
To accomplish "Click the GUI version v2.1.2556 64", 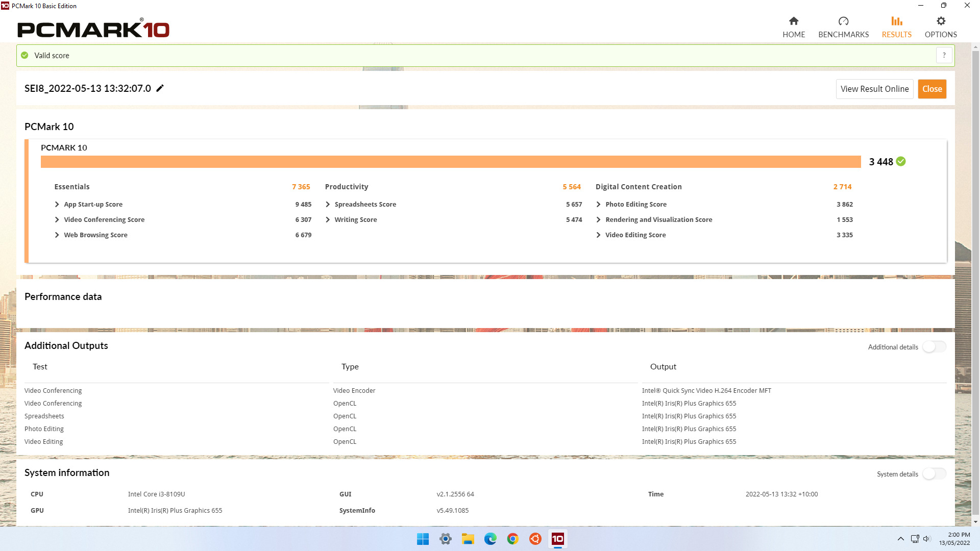I will 455,494.
